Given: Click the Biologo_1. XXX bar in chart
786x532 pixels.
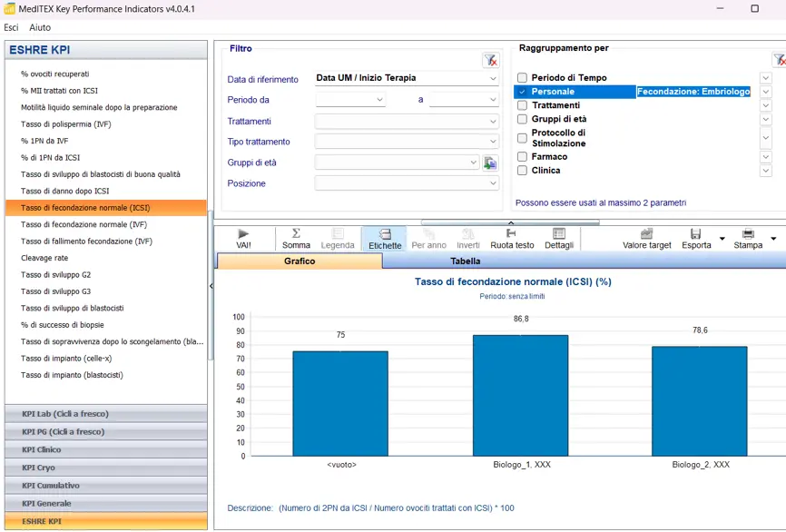Looking at the screenshot, I should coord(520,395).
